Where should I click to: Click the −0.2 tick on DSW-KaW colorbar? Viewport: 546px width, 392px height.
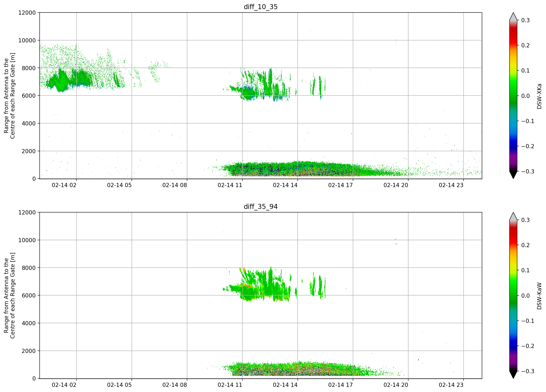(528, 346)
